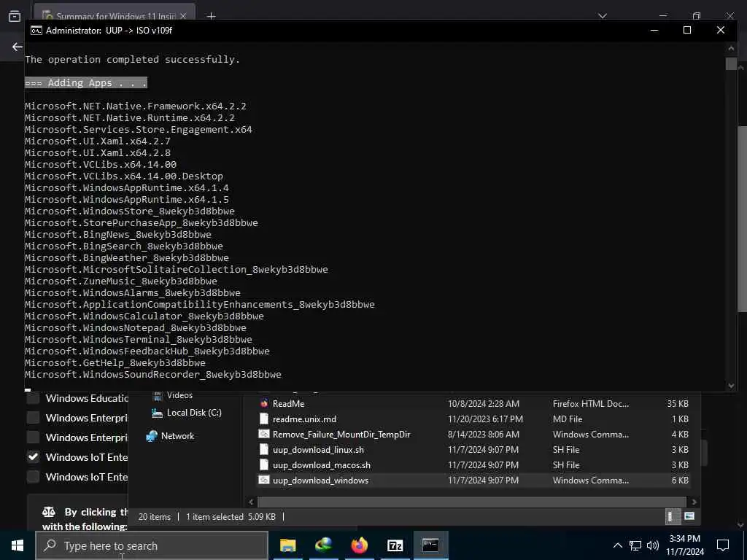Viewport: 747px width, 560px height.
Task: Show hidden system tray icons
Action: 617,545
